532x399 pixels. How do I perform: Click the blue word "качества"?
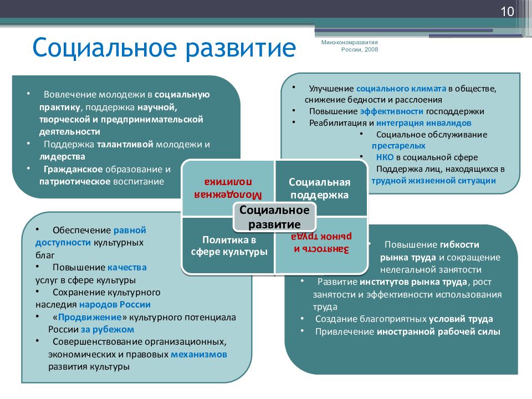[127, 267]
